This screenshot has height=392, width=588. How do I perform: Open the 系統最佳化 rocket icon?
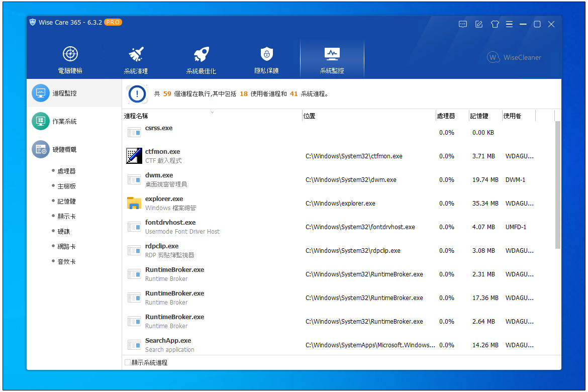202,54
